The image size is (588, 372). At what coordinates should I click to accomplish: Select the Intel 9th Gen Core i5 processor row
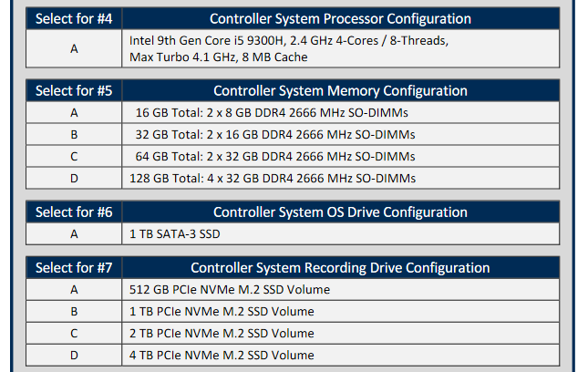coord(288,48)
